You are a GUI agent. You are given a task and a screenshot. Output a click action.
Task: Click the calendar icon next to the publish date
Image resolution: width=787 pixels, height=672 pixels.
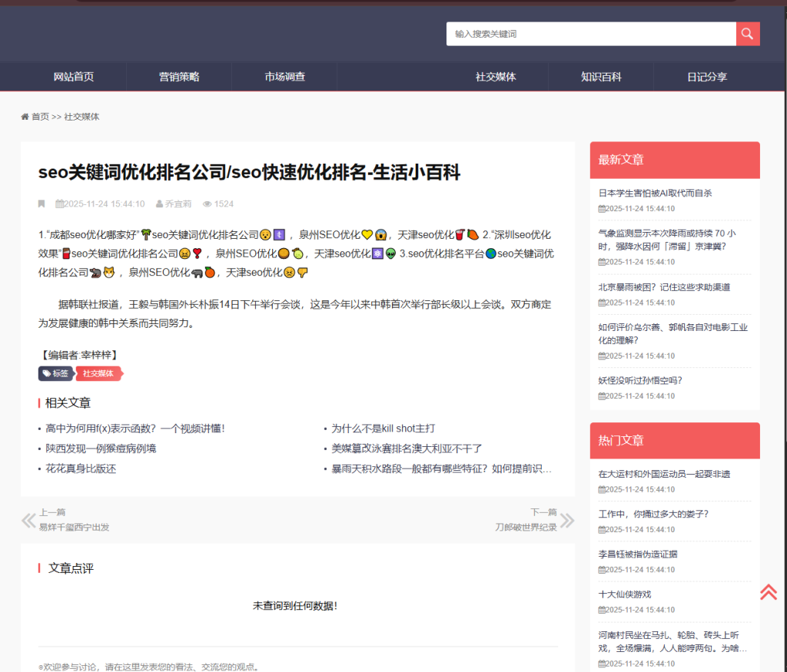[x=61, y=204]
